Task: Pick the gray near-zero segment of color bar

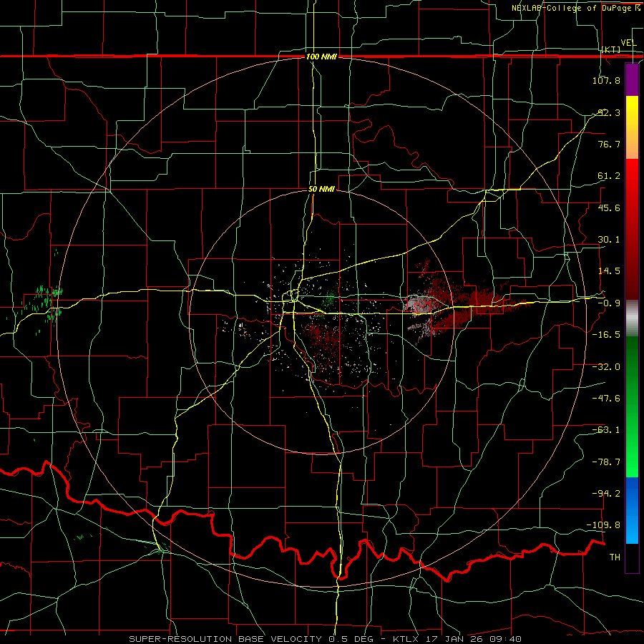Action: (x=632, y=318)
